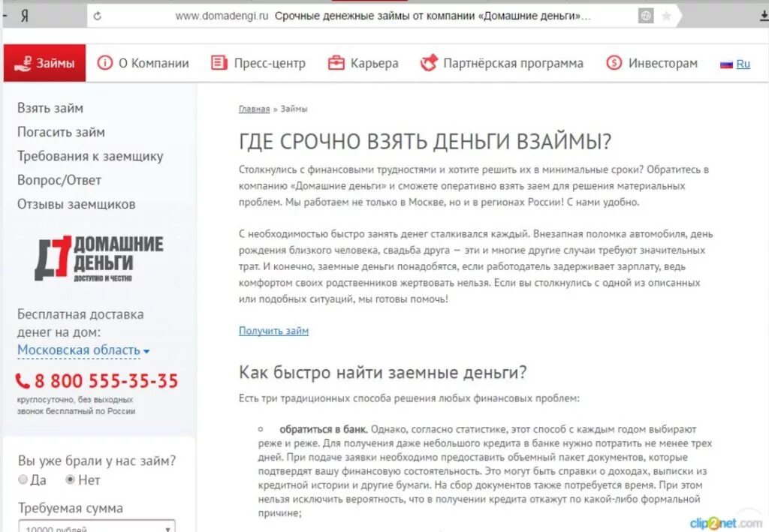Open Требования к заемщику page
Image resolution: width=769 pixels, height=532 pixels.
click(x=90, y=156)
